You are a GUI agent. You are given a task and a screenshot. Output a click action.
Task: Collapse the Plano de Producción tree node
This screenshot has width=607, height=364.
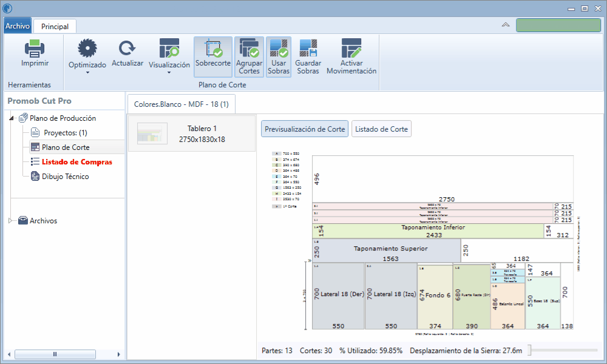click(x=11, y=118)
